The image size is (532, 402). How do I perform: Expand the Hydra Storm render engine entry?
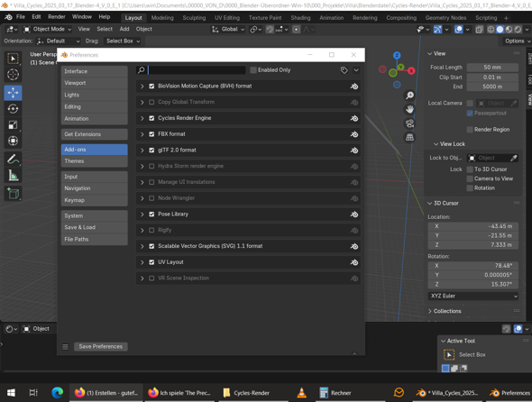click(x=142, y=166)
